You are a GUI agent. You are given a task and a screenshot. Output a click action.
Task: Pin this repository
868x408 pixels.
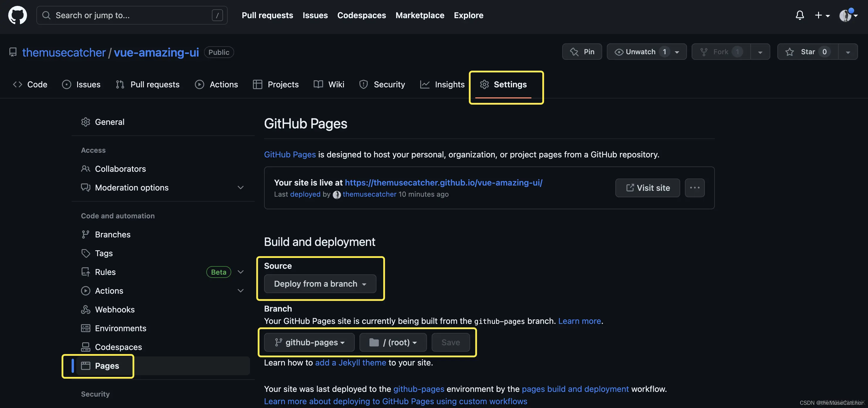(582, 52)
